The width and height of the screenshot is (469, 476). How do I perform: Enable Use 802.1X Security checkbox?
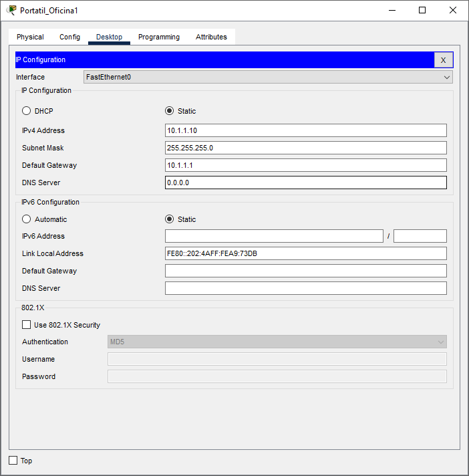(27, 325)
